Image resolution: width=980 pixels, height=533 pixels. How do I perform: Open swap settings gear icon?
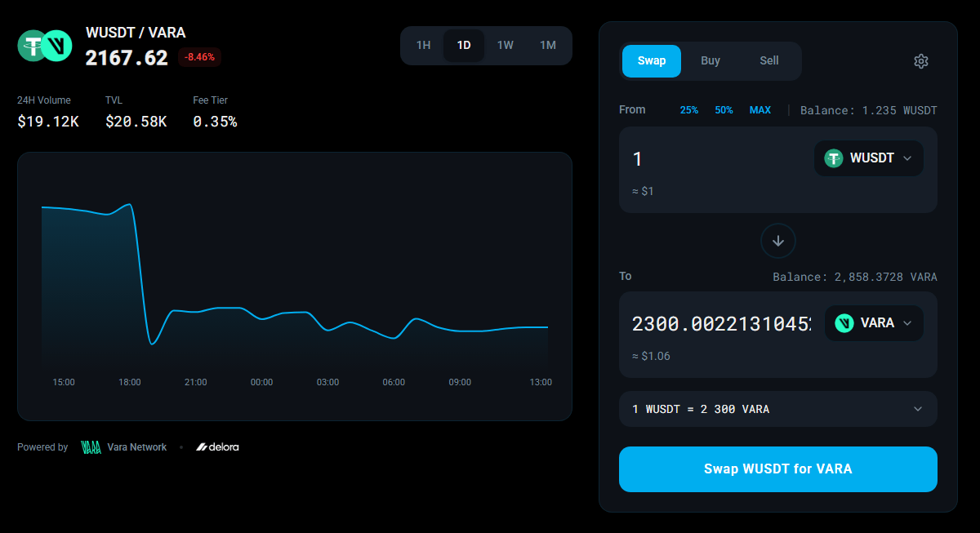click(x=921, y=61)
